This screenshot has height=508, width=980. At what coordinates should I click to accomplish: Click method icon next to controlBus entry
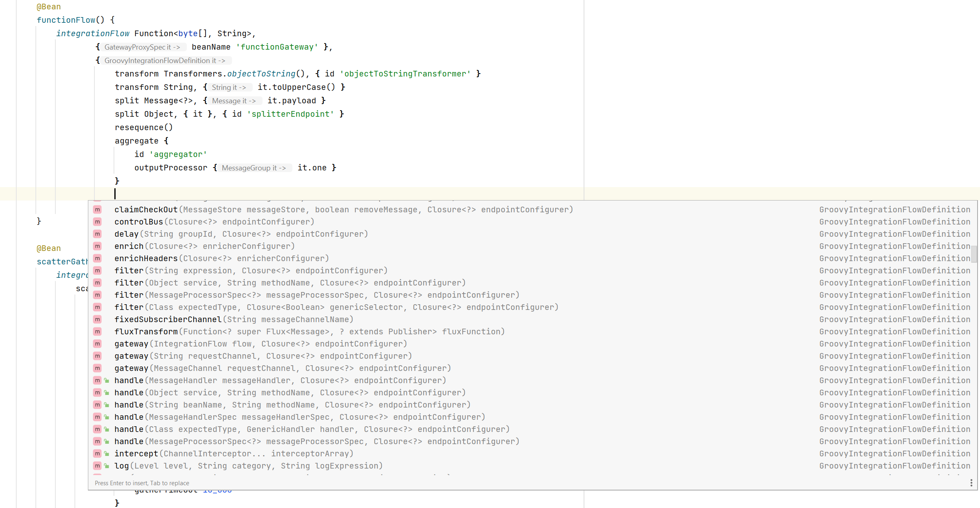tap(97, 222)
